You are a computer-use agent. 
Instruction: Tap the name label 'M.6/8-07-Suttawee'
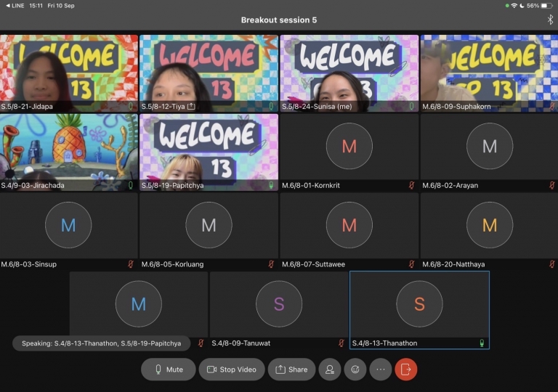(314, 264)
